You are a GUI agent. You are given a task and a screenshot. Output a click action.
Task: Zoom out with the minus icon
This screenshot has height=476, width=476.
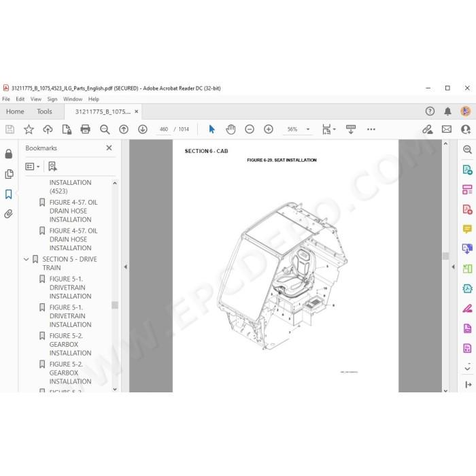point(250,129)
